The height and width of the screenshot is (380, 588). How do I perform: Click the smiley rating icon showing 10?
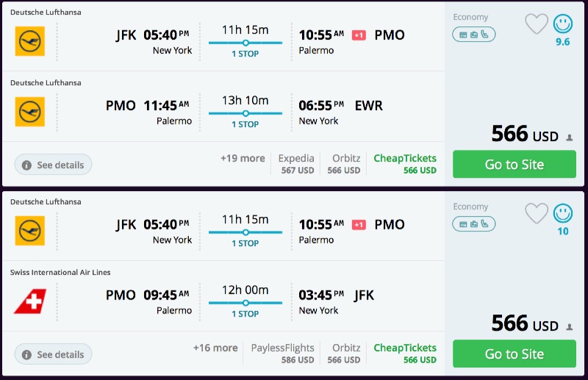tap(563, 214)
